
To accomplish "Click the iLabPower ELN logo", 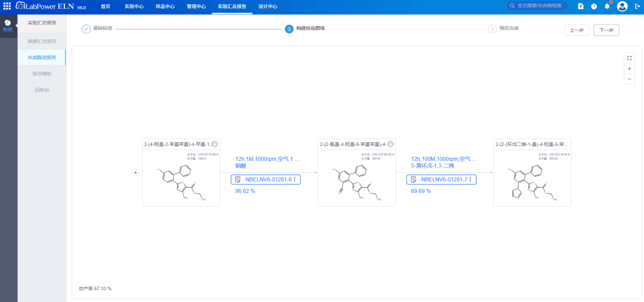I will (x=51, y=6).
